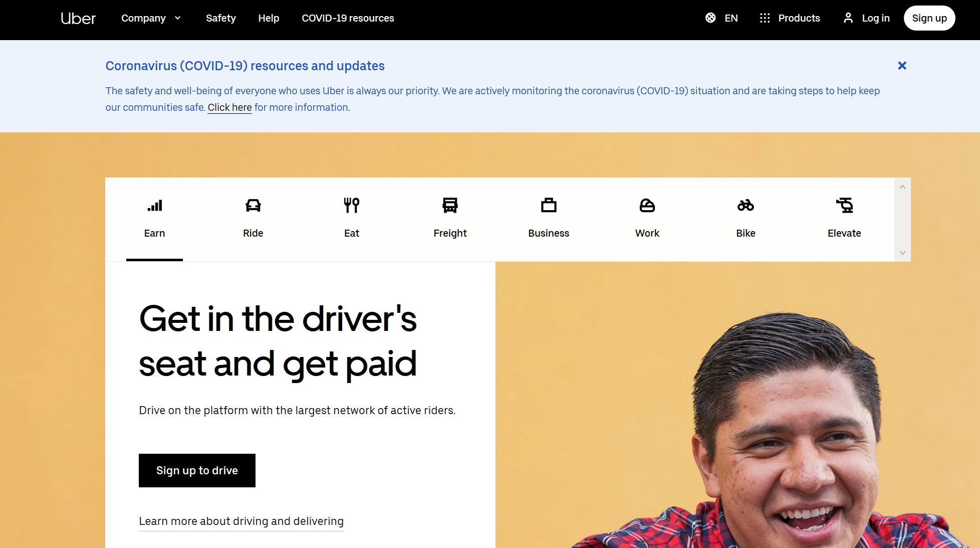980x548 pixels.
Task: Click the Log in person icon
Action: pyautogui.click(x=848, y=18)
